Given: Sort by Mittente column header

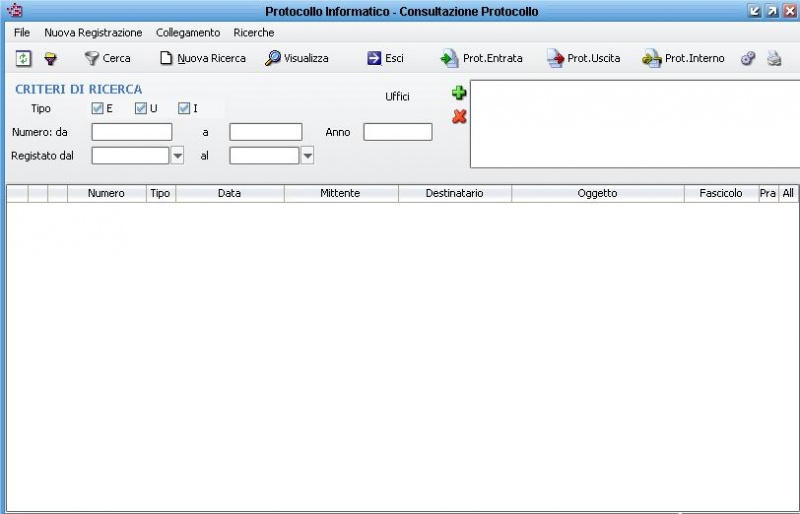Looking at the screenshot, I should pos(340,193).
